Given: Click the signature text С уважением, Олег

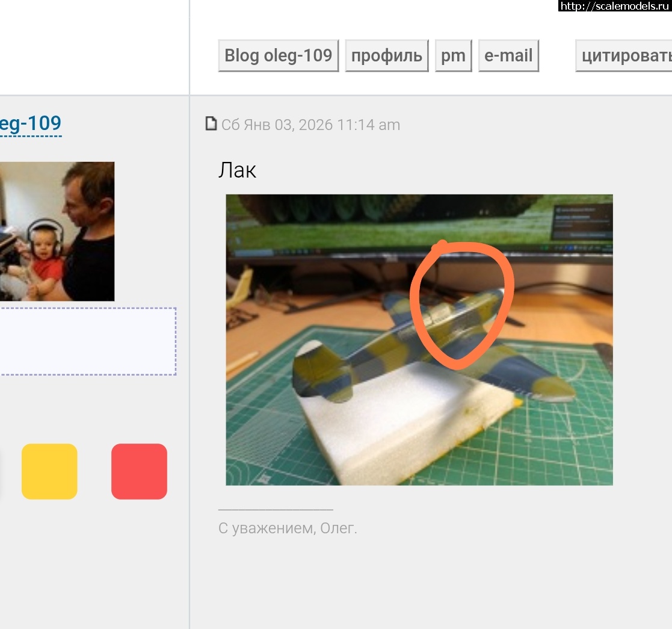Looking at the screenshot, I should 288,528.
